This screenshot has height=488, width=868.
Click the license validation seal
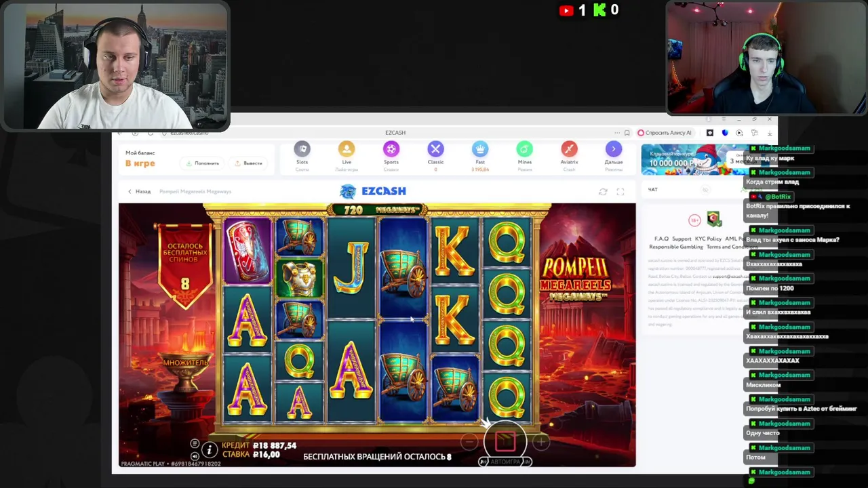click(713, 219)
